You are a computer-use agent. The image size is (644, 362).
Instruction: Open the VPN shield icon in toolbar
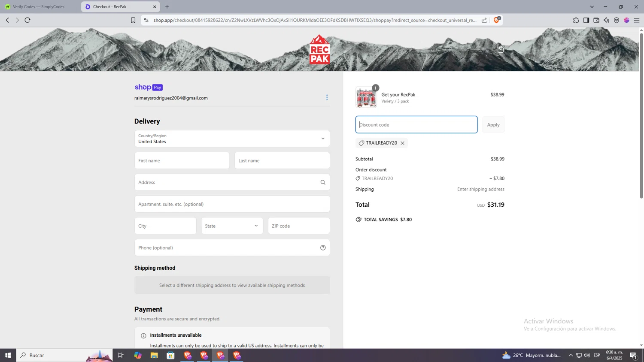coord(617,20)
